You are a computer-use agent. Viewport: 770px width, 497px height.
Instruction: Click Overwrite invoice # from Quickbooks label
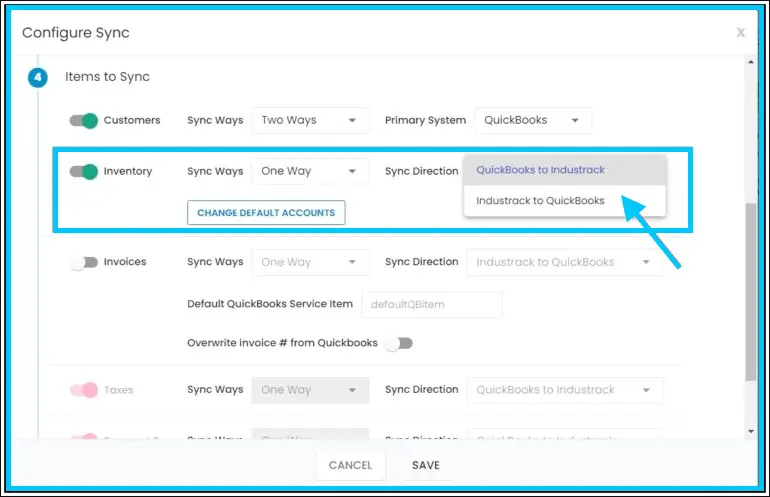click(x=282, y=343)
